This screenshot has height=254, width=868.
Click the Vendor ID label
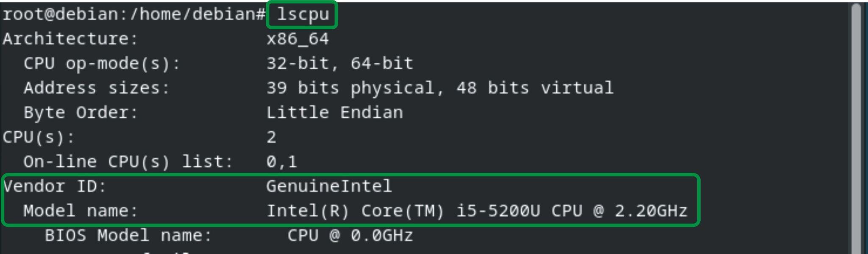55,186
